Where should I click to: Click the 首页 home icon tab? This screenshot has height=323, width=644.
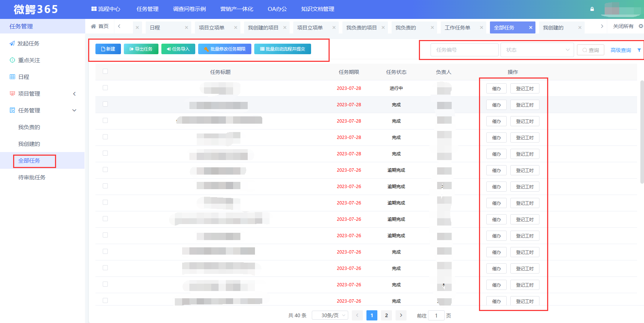coord(94,26)
